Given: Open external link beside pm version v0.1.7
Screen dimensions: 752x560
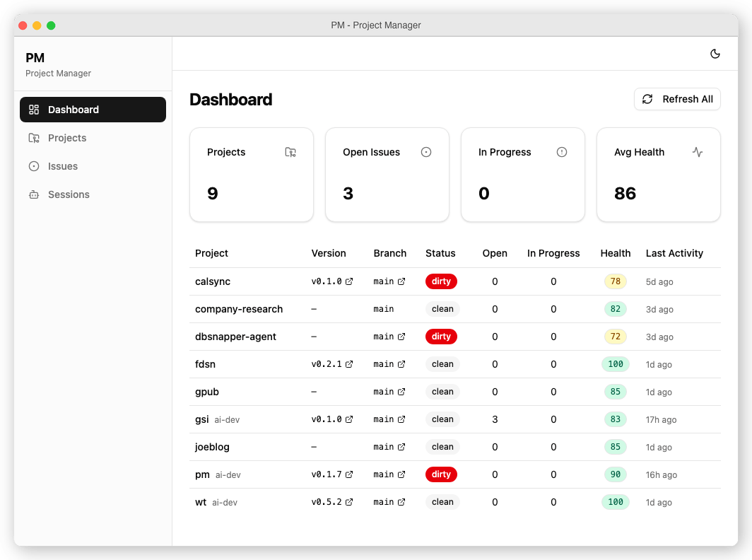Looking at the screenshot, I should point(348,474).
